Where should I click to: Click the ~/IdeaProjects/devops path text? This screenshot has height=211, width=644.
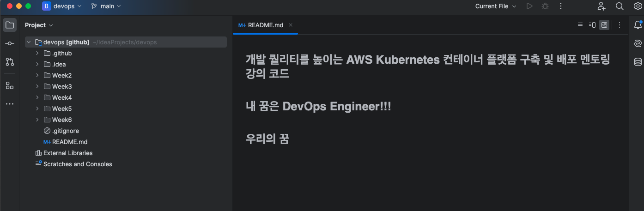125,42
